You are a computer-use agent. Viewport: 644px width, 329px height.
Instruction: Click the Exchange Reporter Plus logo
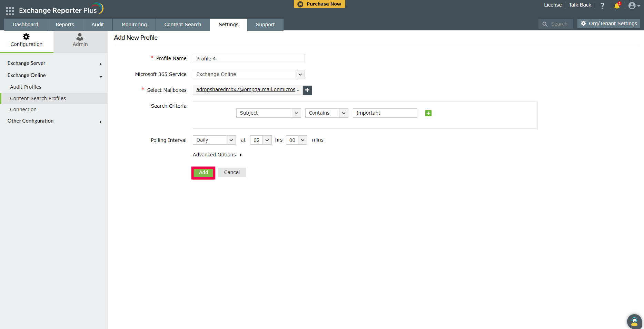pos(61,9)
